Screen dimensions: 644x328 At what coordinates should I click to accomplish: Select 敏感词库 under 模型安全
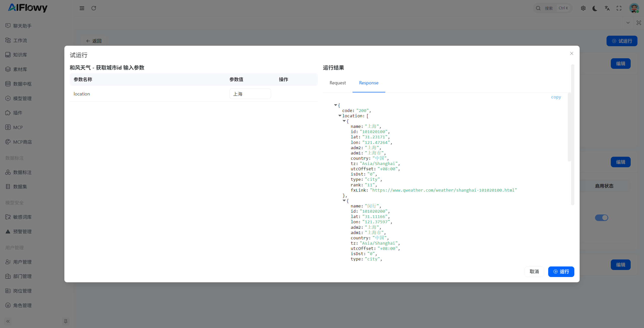(22, 217)
